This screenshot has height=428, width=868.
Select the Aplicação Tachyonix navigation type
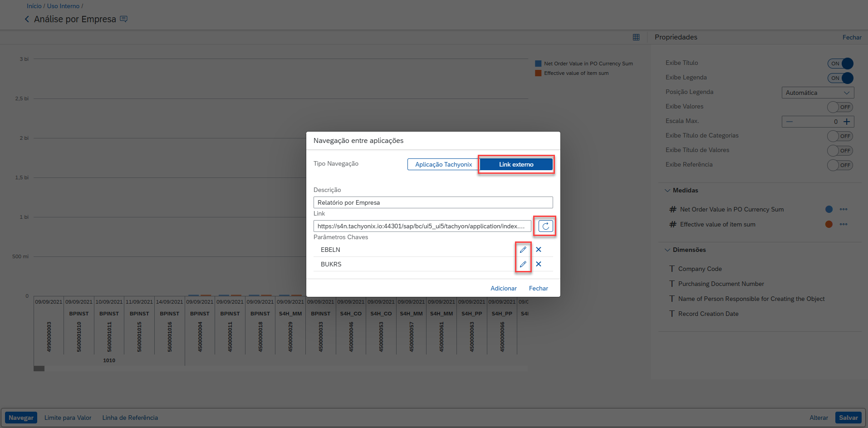[x=443, y=164]
